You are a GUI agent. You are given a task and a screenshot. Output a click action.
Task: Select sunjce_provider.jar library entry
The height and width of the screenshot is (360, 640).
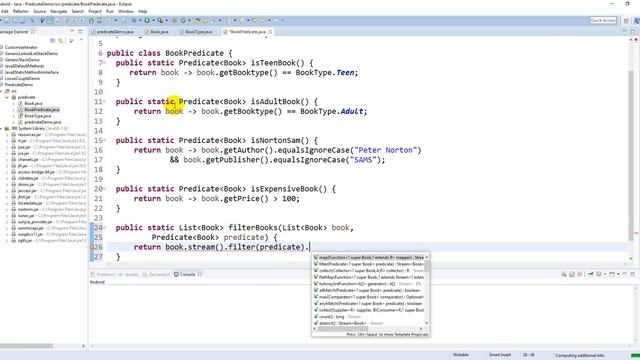point(35,222)
